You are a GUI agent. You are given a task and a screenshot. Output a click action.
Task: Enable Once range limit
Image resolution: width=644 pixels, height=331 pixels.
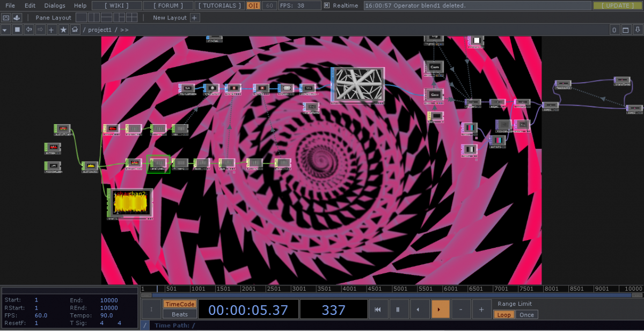527,315
